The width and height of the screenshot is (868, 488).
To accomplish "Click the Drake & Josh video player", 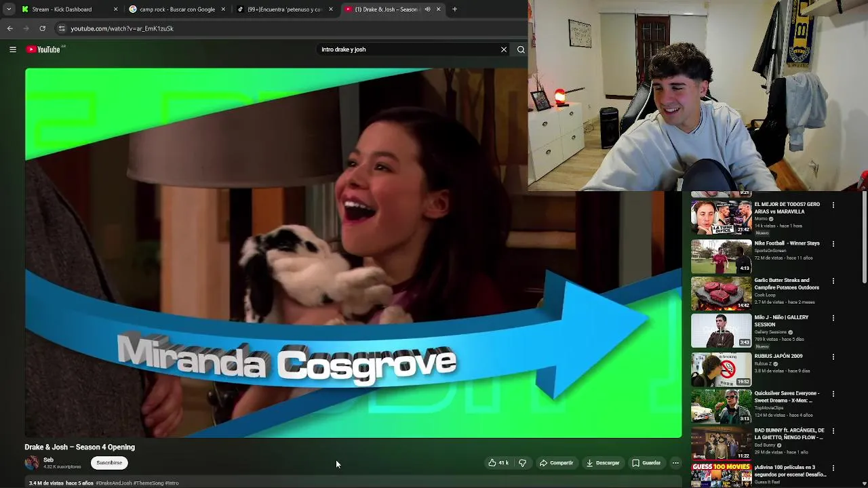I will point(353,253).
